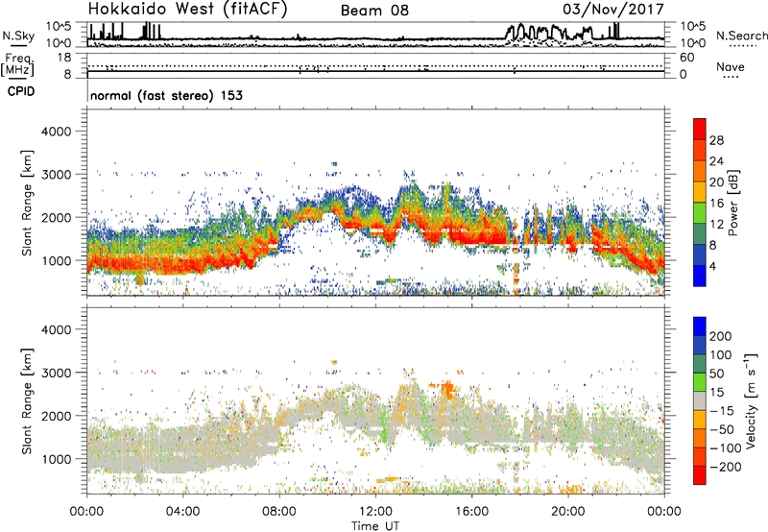Click the 'Freq. [MHz]' axis label
This screenshot has height=532, width=768.
tap(17, 65)
